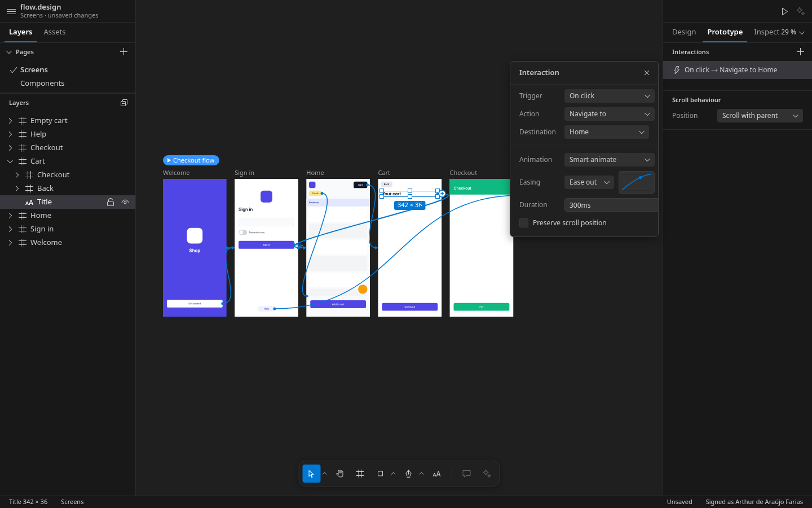The width and height of the screenshot is (812, 508).
Task: Select the Rectangle shape tool
Action: (380, 474)
